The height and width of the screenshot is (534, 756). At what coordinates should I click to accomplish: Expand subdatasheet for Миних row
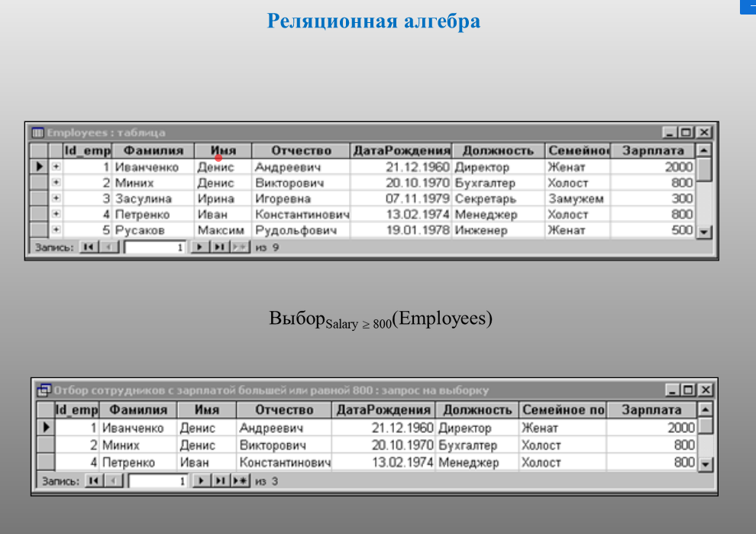[x=56, y=183]
